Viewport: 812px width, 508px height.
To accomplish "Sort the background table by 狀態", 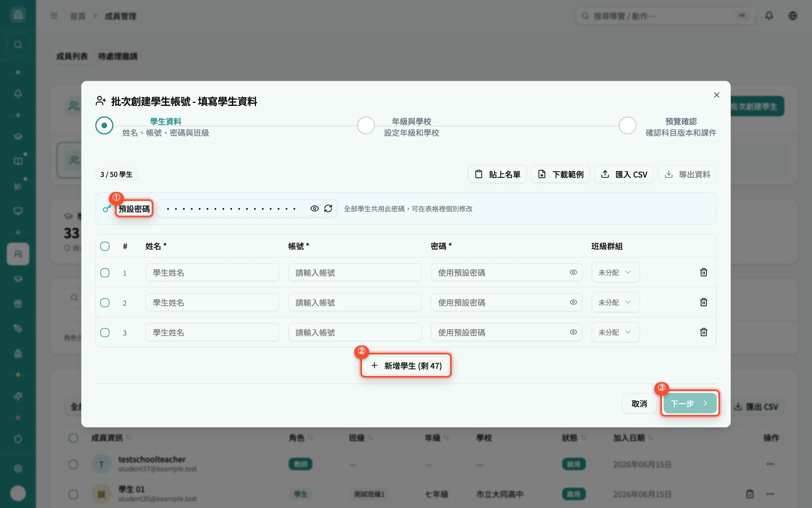I will point(574,438).
